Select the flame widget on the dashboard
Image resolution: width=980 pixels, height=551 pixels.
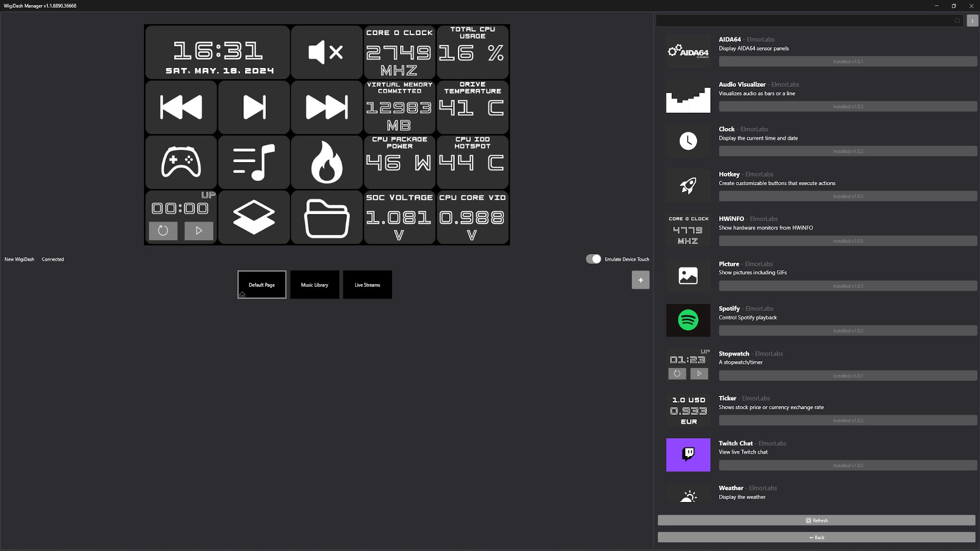coord(327,162)
